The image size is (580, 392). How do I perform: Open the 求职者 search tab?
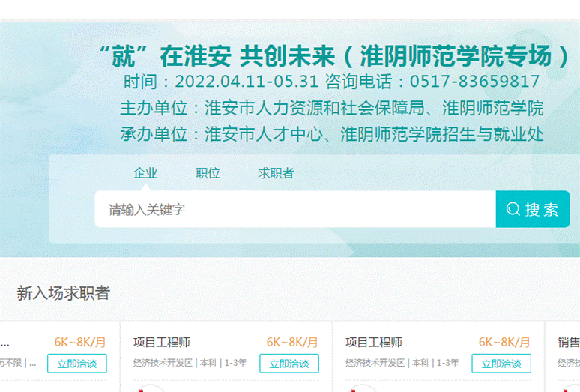pos(277,173)
